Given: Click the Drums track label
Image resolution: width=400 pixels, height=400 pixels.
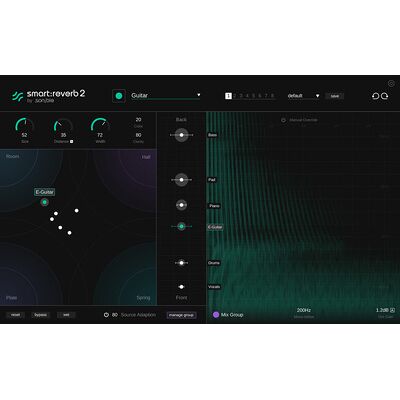Looking at the screenshot, I should click(214, 263).
